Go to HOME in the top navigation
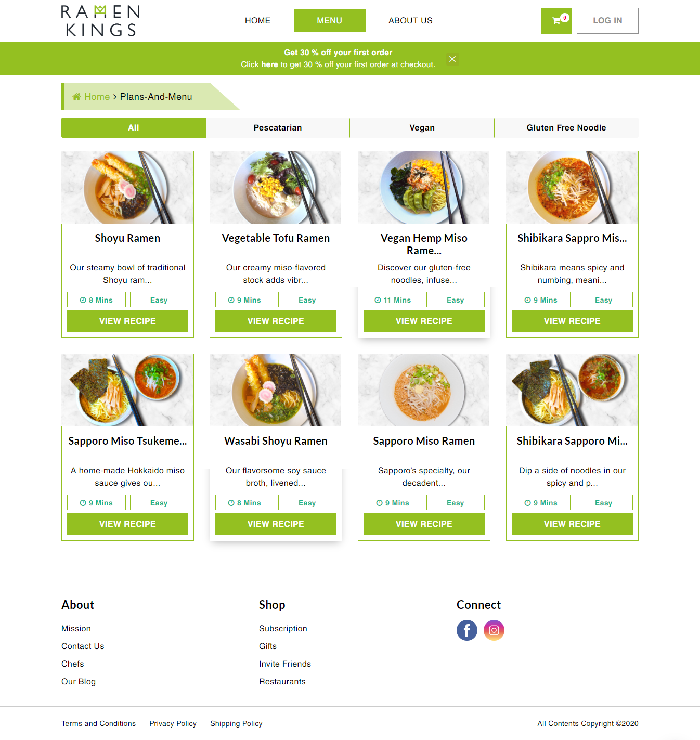700x740 pixels. click(x=257, y=21)
